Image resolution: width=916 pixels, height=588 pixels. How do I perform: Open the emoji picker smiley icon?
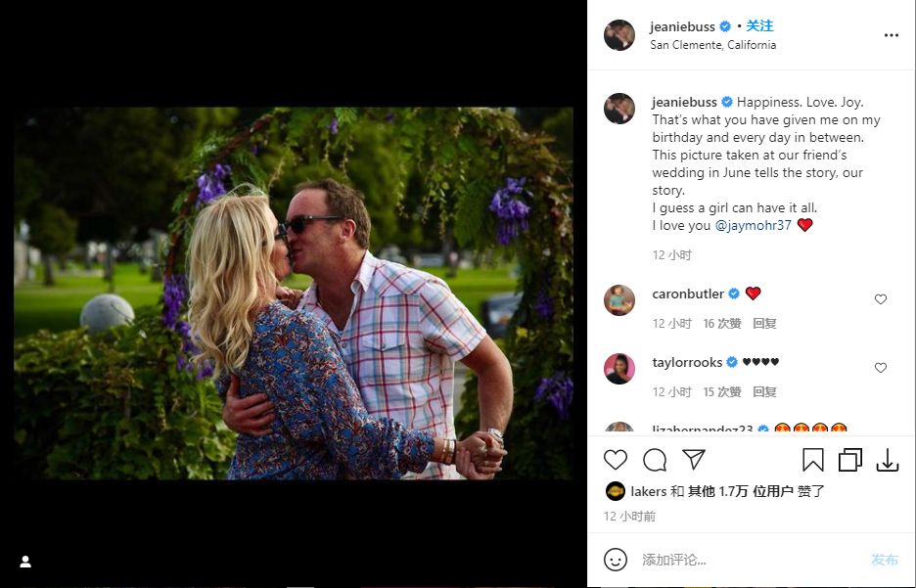point(616,560)
